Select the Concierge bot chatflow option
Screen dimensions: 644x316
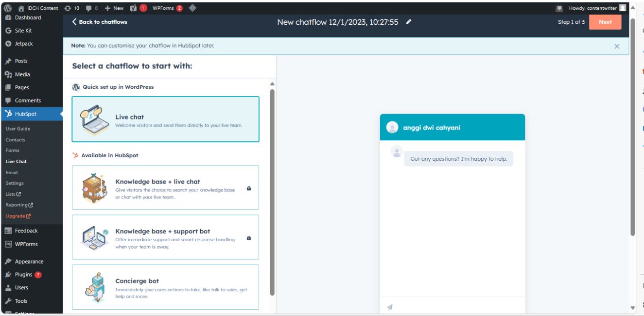point(165,286)
